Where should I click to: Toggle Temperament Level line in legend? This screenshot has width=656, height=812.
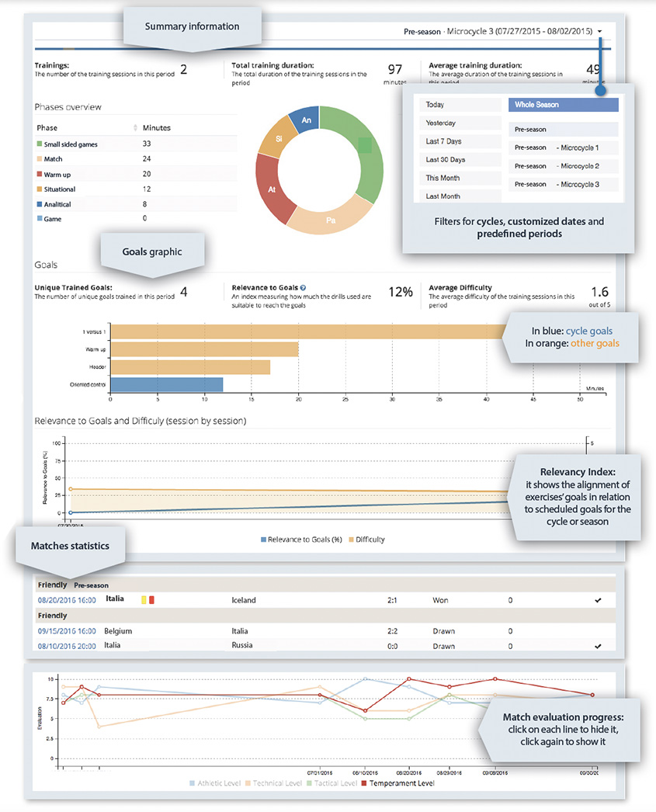[x=398, y=783]
